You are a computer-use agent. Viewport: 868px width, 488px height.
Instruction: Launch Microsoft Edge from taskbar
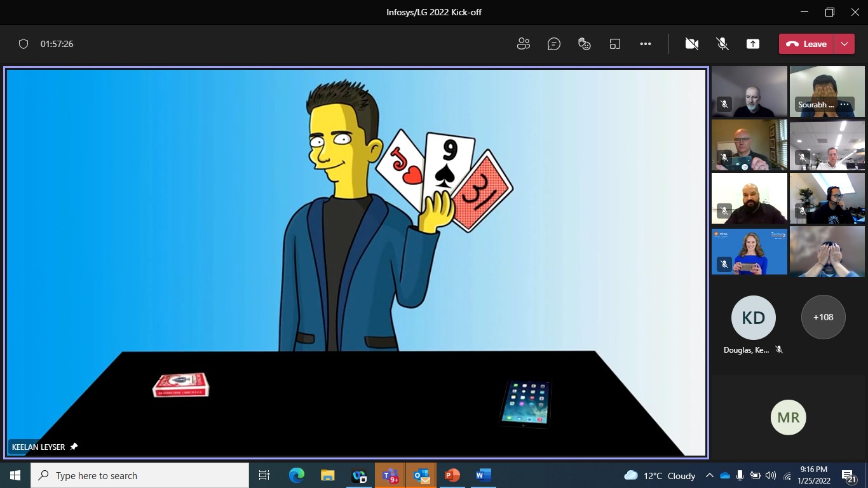tap(297, 475)
